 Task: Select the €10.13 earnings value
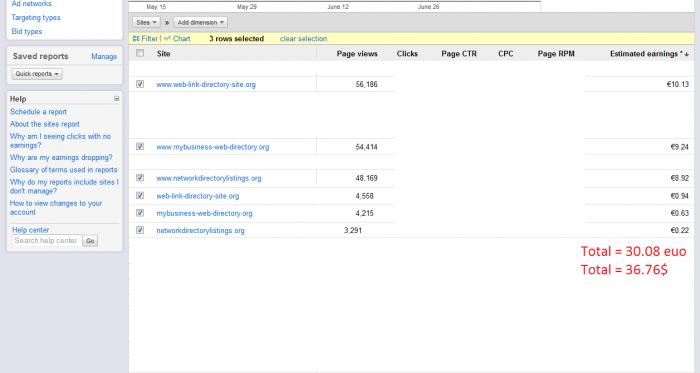point(678,84)
